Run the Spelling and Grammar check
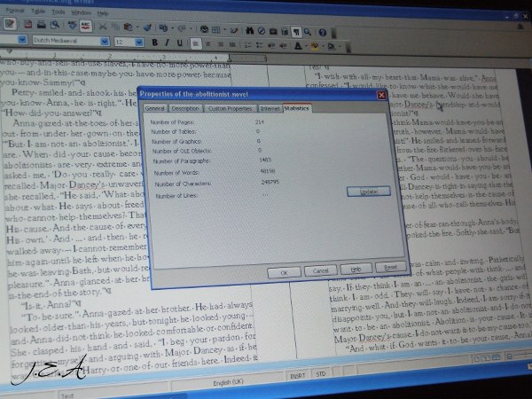 [72, 25]
